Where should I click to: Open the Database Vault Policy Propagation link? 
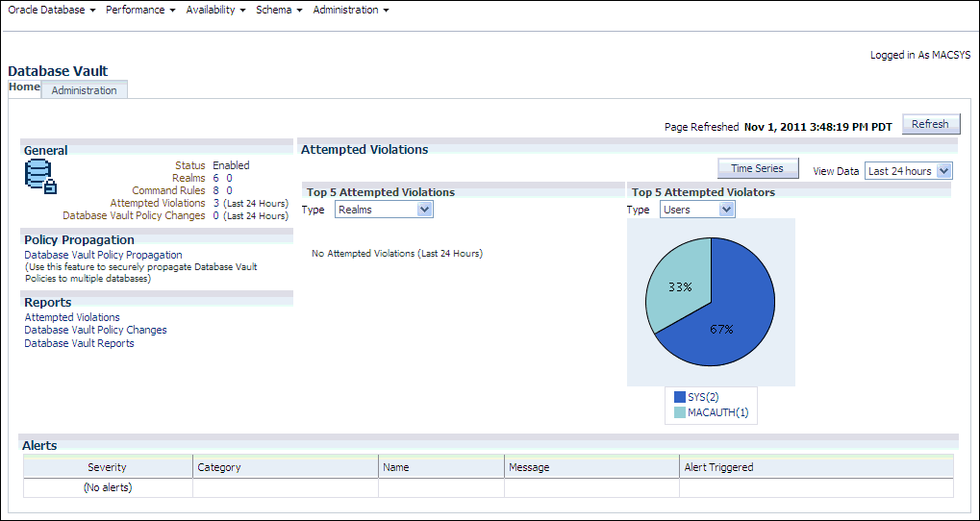click(x=103, y=255)
